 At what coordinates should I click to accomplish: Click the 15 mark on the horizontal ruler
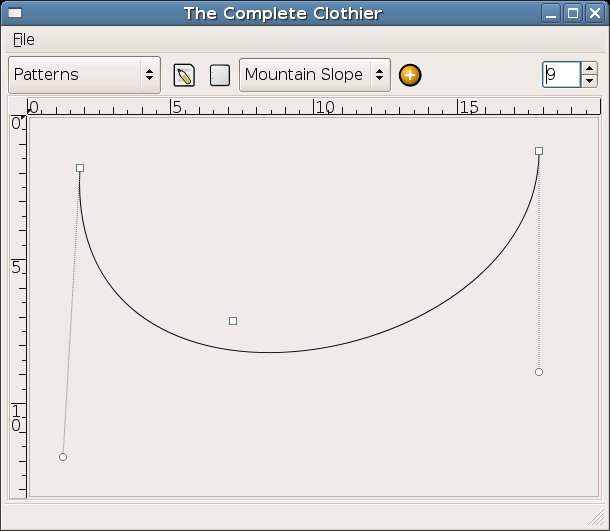click(468, 107)
